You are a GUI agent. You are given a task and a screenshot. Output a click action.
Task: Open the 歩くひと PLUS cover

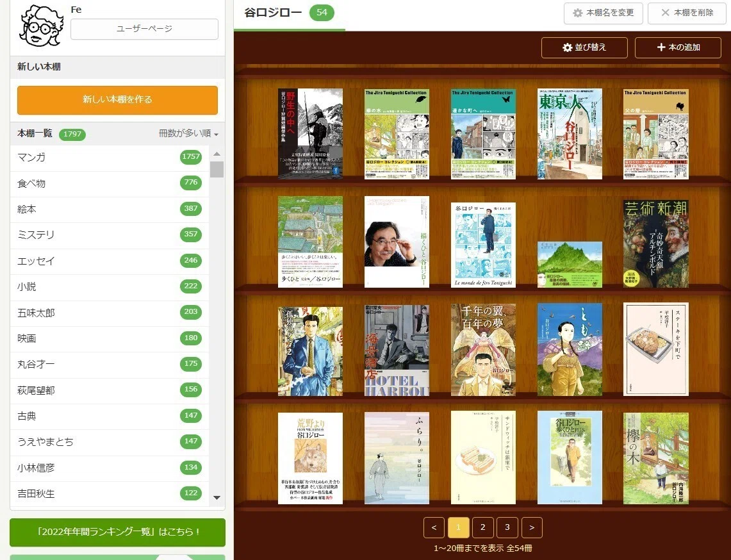[570, 457]
